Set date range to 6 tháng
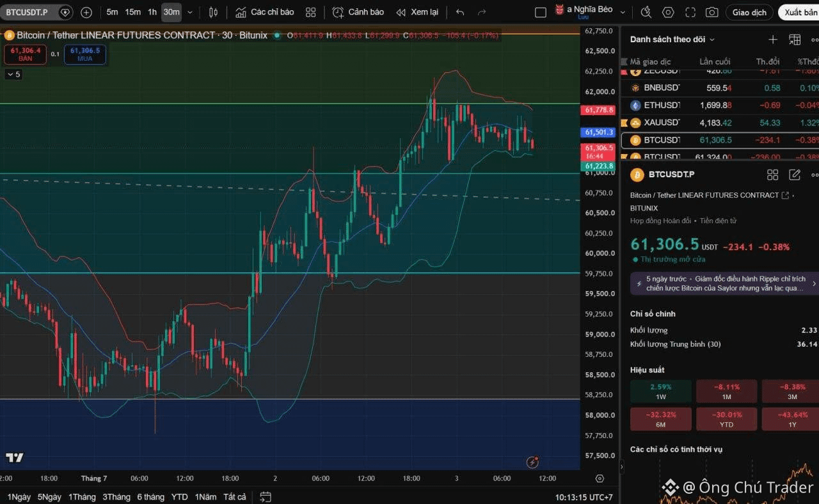 pos(150,497)
